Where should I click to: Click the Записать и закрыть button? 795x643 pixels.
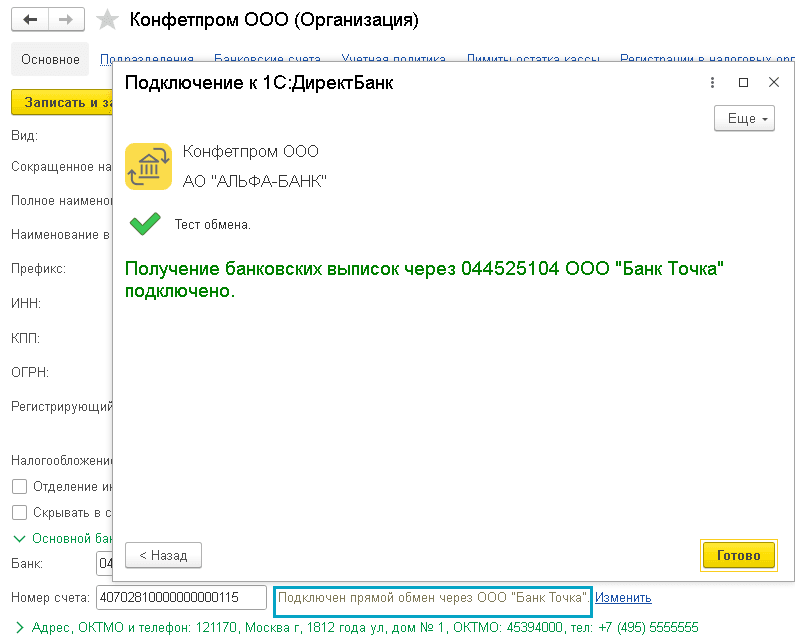(x=62, y=102)
